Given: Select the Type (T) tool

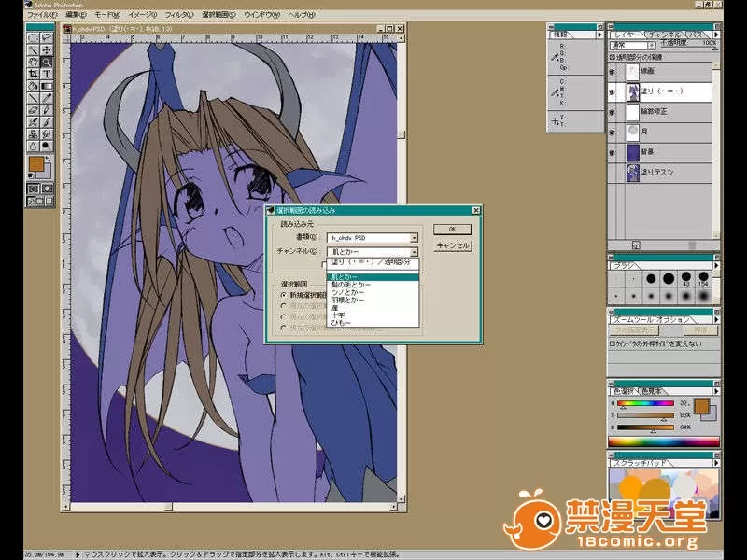Looking at the screenshot, I should (x=46, y=73).
